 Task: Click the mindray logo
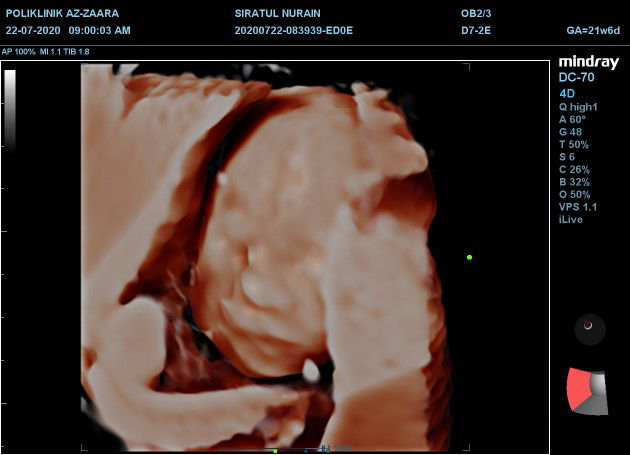[587, 63]
